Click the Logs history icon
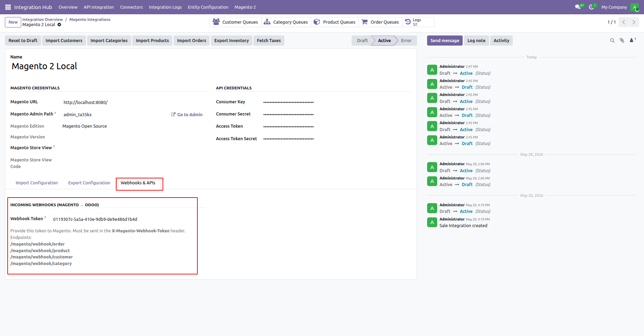This screenshot has width=644, height=336. point(408,22)
